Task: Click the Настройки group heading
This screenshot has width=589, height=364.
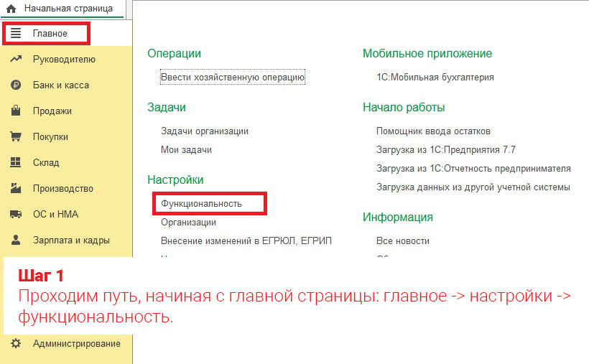Action: coord(175,180)
